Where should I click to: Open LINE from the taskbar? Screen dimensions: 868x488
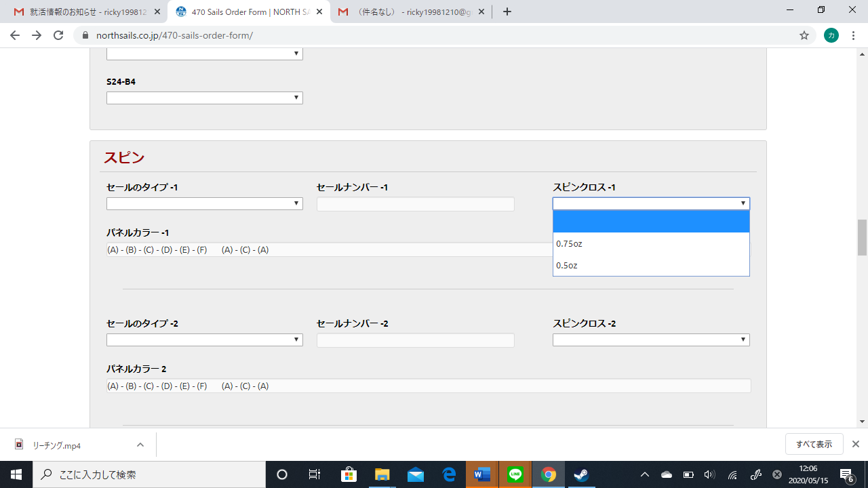coord(515,474)
